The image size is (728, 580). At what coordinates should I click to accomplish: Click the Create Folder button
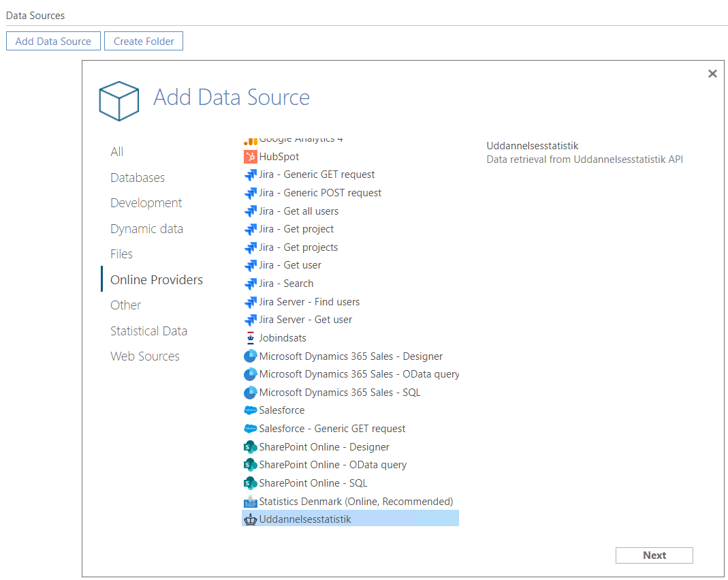pos(144,41)
